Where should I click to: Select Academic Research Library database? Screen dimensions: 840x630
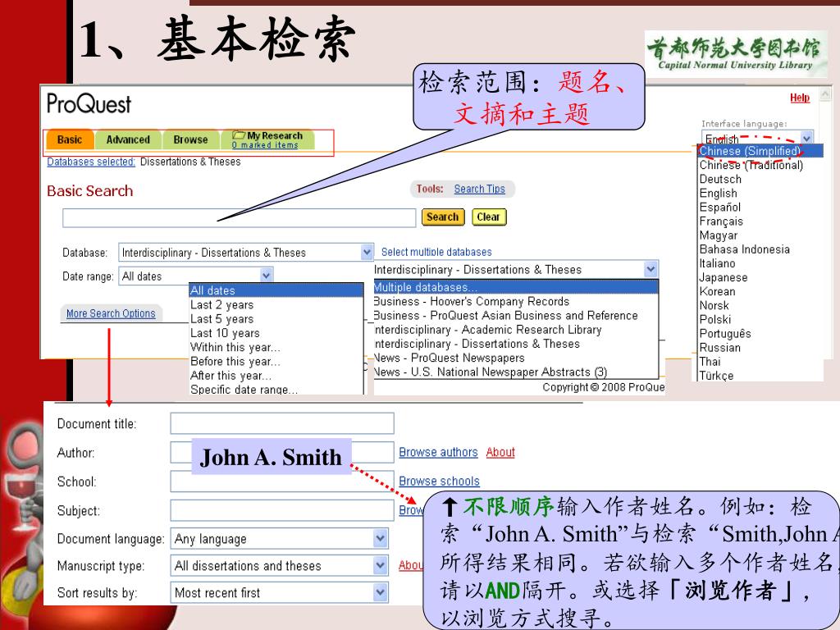coord(516,330)
